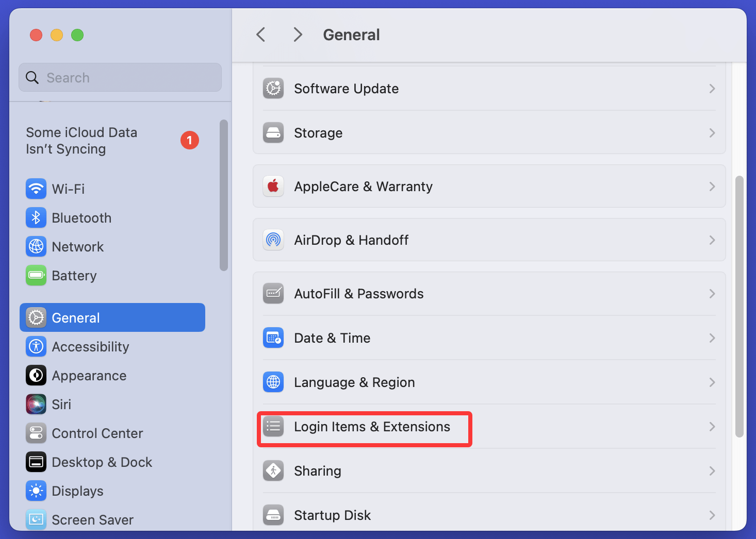Viewport: 756px width, 539px height.
Task: Open 'Some iCloud Data Isn't Syncing' notice
Action: point(81,141)
